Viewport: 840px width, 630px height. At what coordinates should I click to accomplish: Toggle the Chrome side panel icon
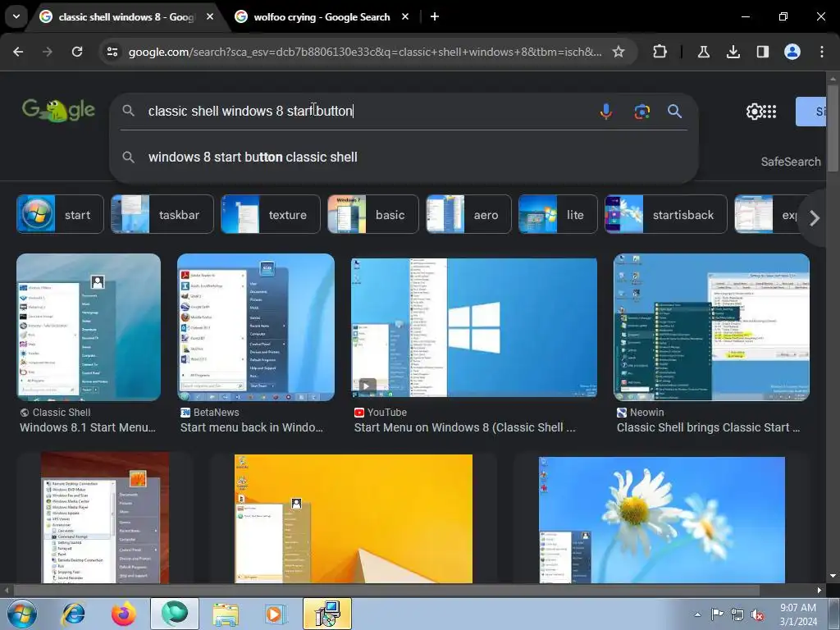tap(762, 52)
